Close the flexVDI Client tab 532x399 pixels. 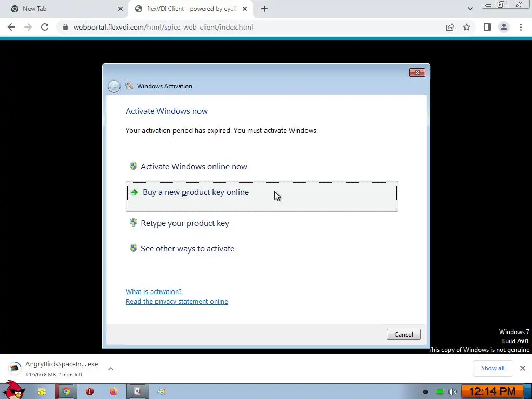point(245,9)
